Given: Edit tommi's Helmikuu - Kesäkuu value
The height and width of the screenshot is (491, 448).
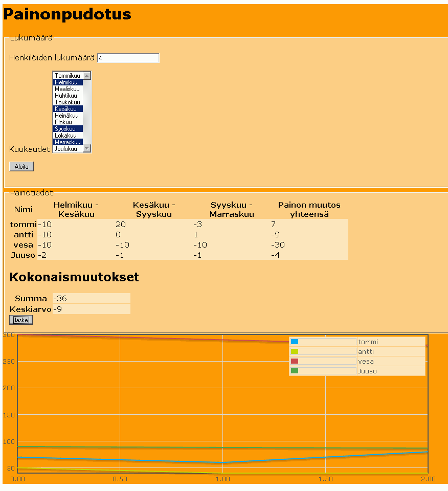Looking at the screenshot, I should [x=76, y=224].
